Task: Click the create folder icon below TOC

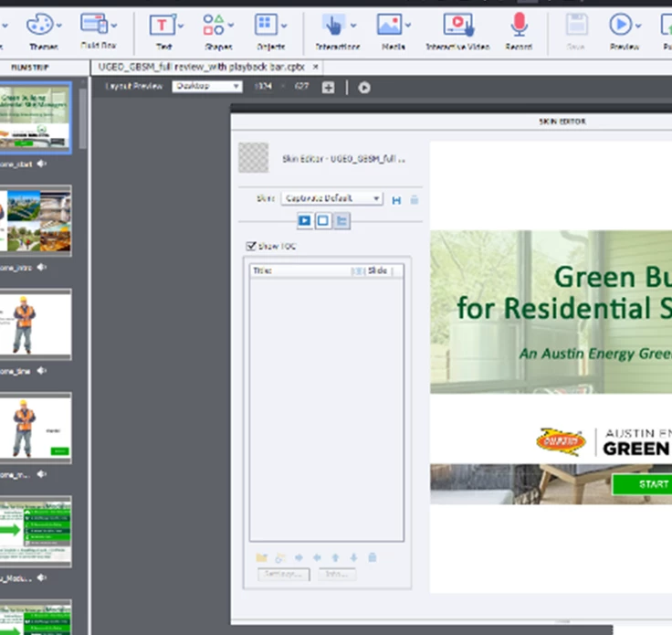Action: point(261,557)
